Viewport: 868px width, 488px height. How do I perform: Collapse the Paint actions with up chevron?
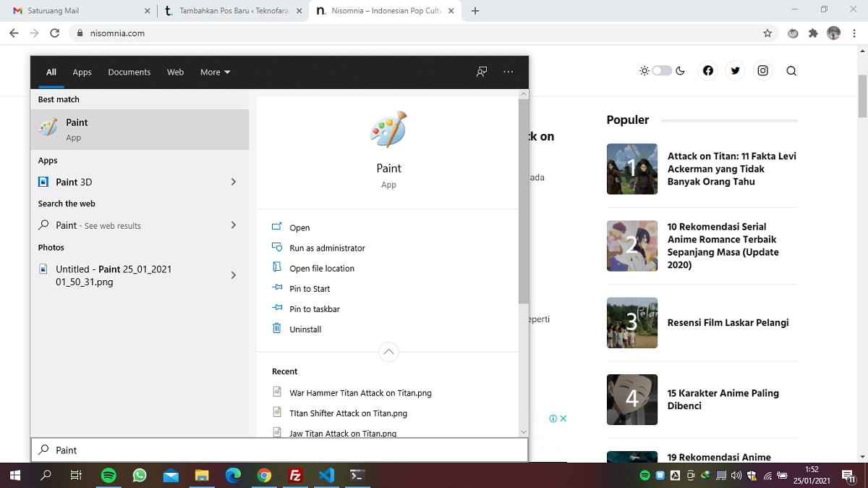click(388, 351)
